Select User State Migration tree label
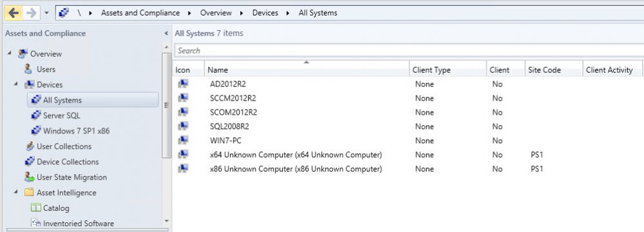The height and width of the screenshot is (232, 644). (x=72, y=177)
